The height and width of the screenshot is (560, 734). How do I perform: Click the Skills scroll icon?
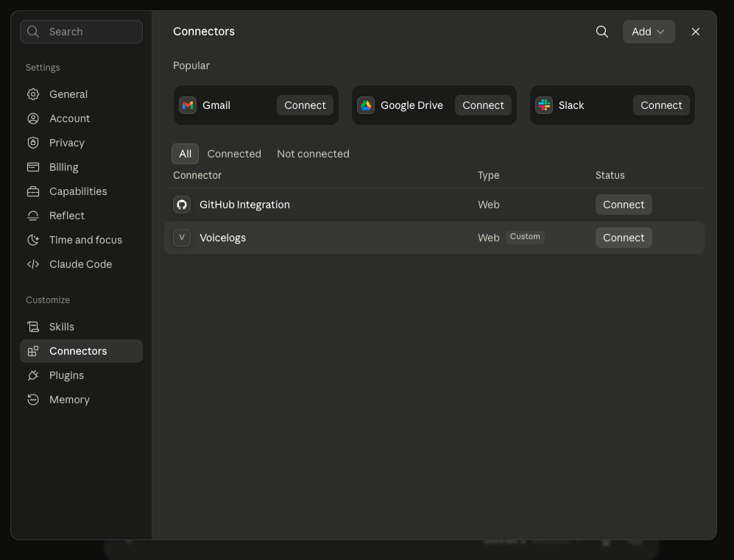(x=33, y=327)
